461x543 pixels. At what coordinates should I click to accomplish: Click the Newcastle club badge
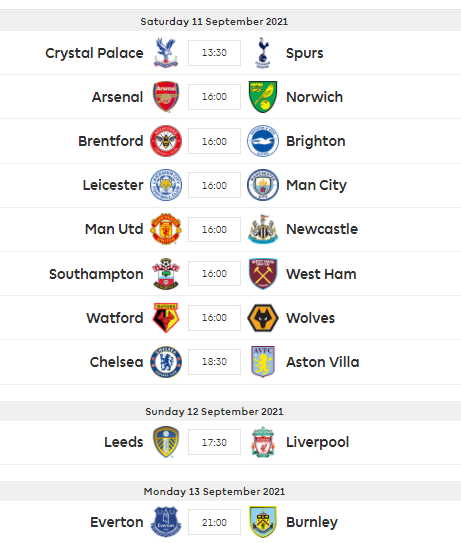263,229
